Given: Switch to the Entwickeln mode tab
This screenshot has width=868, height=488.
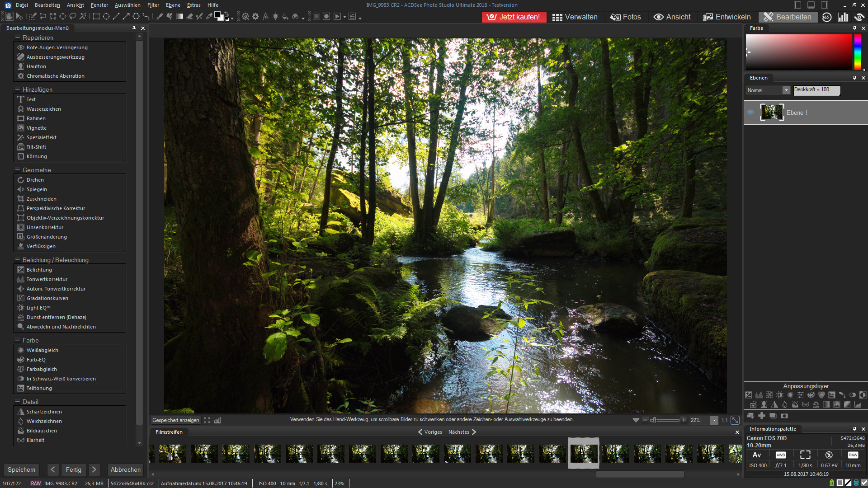Looking at the screenshot, I should (x=727, y=17).
